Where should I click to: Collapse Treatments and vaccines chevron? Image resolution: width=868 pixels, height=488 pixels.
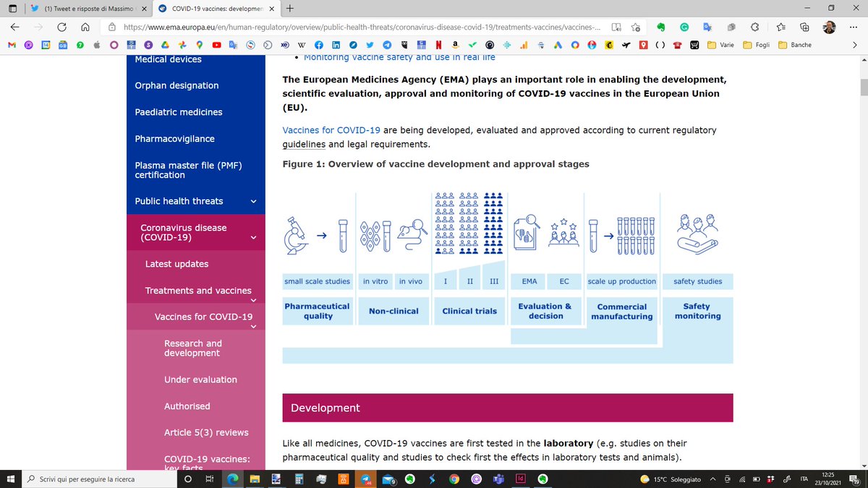tap(253, 300)
